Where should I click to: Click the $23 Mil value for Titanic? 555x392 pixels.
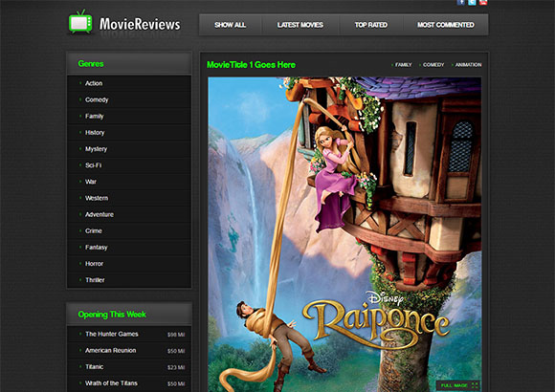(x=176, y=367)
